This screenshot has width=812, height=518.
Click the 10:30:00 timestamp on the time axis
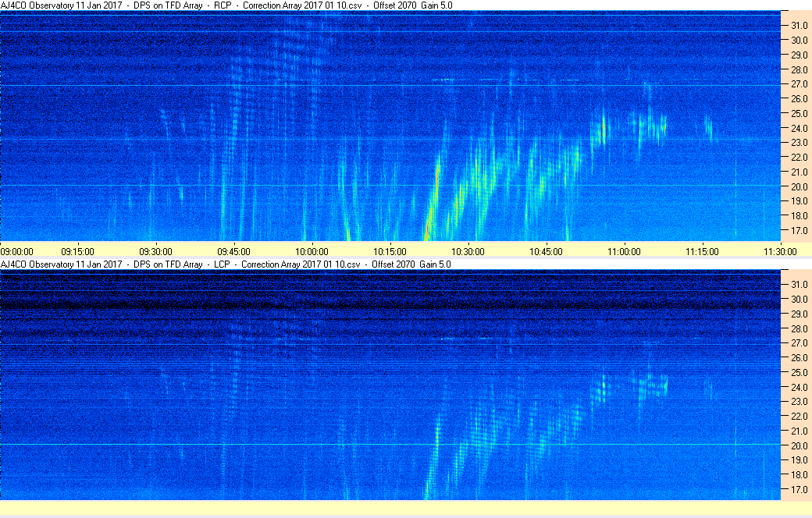coord(468,251)
